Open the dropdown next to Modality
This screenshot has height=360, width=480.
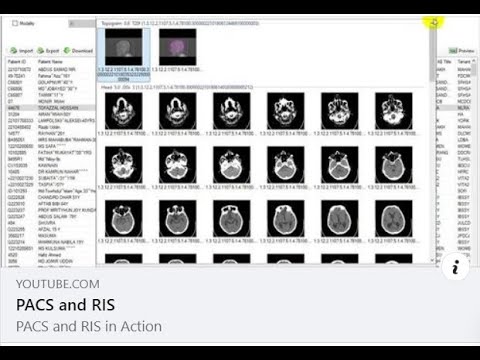[x=82, y=24]
